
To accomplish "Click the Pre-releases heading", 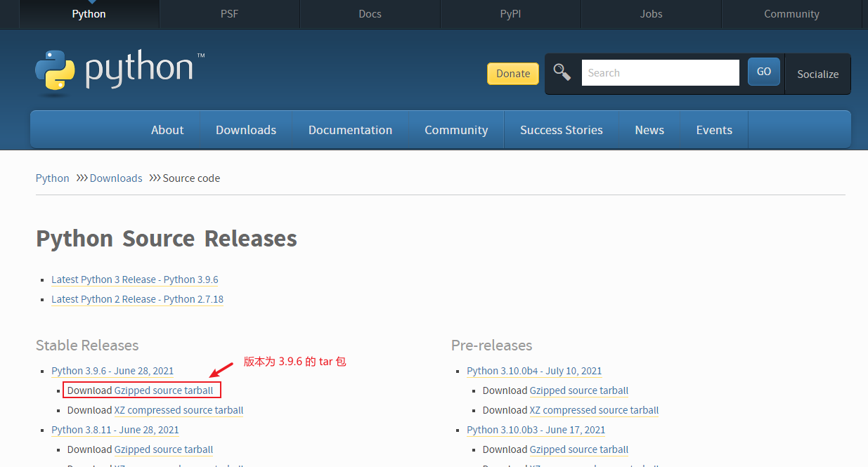I will [x=492, y=346].
